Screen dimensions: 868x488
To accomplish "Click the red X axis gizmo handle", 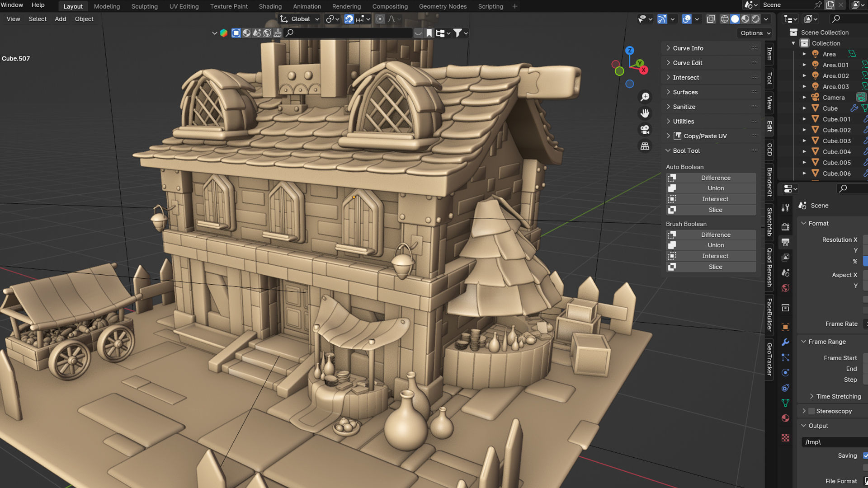I will 643,70.
